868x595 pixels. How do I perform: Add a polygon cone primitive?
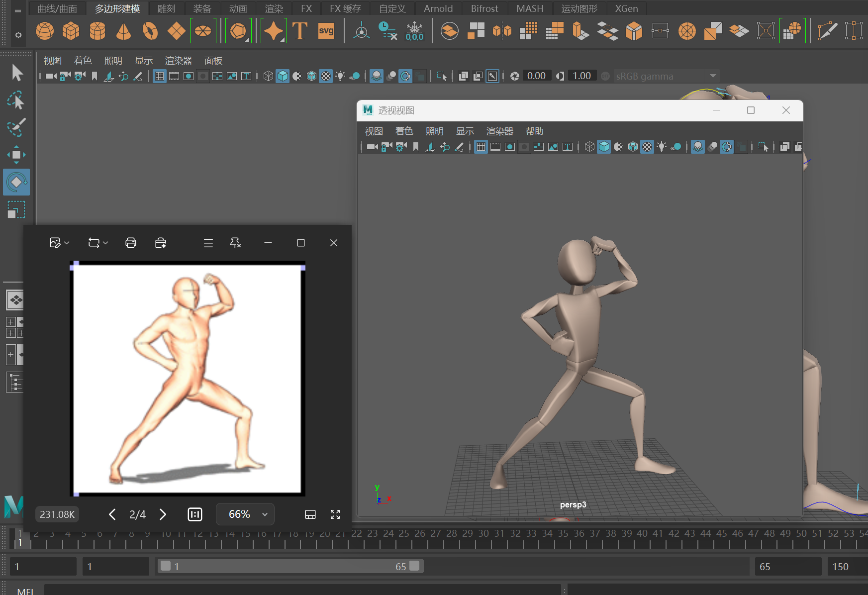(123, 31)
